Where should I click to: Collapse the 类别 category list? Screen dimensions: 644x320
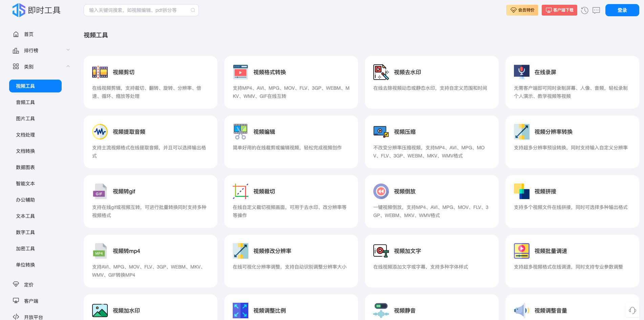(68, 66)
